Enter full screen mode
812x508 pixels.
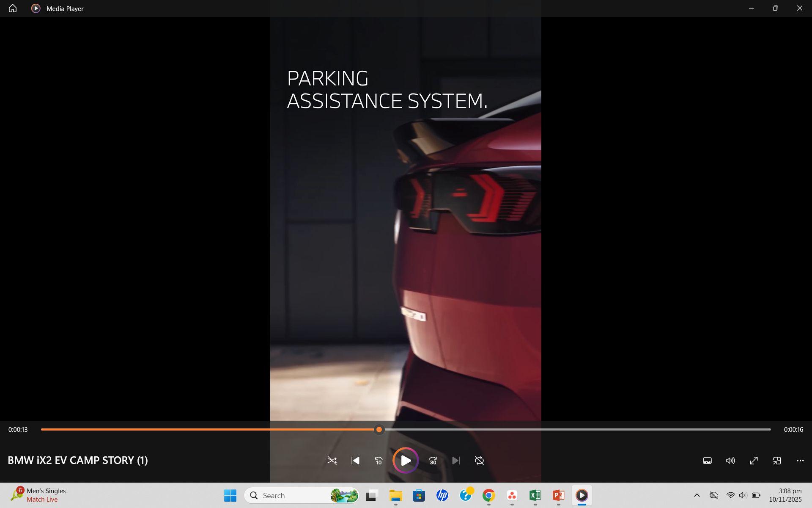[x=754, y=461]
